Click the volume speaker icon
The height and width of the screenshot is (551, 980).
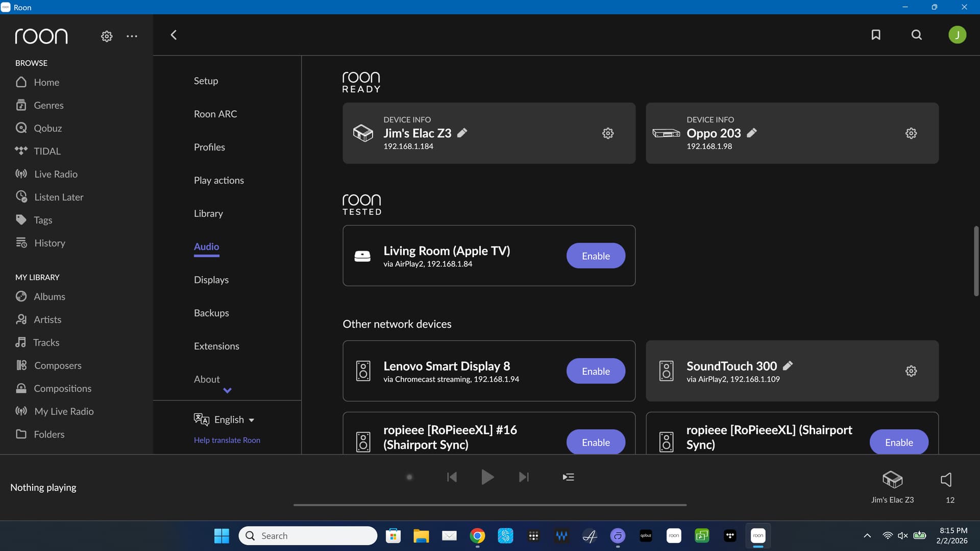(946, 480)
